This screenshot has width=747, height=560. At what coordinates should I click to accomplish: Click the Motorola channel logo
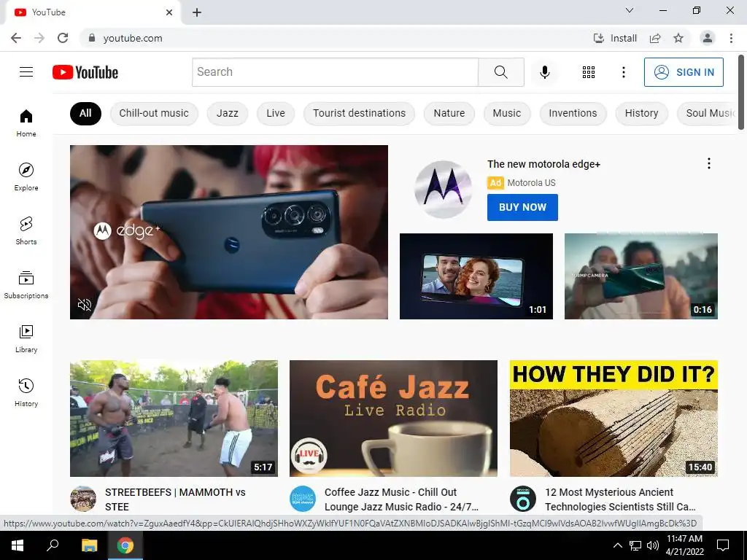443,189
